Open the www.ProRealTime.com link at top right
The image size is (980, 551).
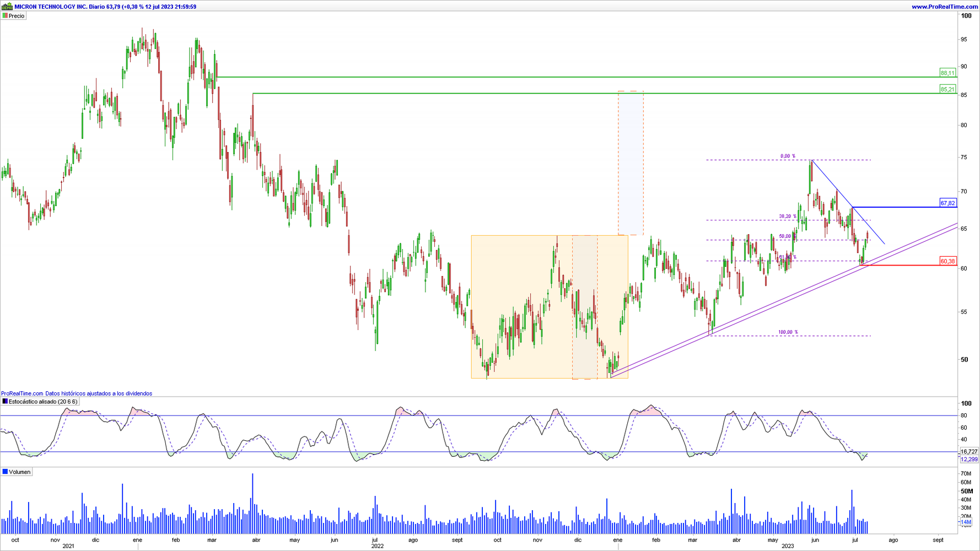pyautogui.click(x=945, y=7)
